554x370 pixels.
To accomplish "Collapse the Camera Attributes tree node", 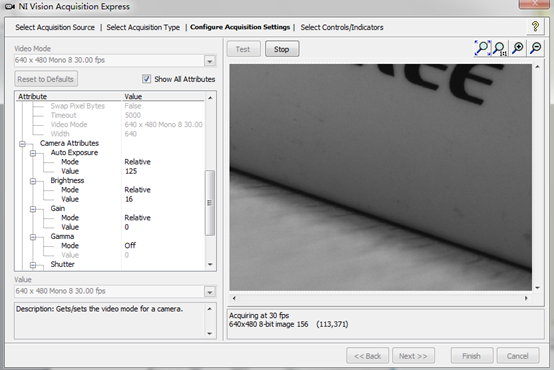I will click(x=23, y=143).
